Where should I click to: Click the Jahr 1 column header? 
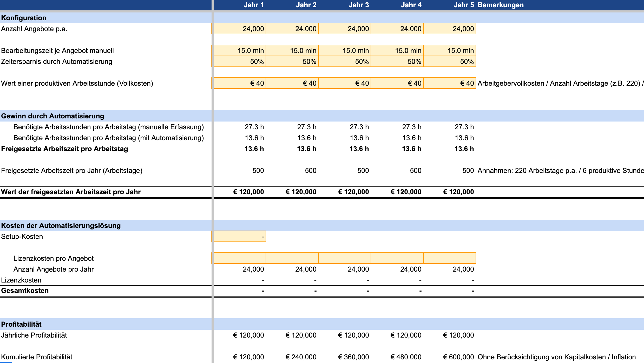253,5
